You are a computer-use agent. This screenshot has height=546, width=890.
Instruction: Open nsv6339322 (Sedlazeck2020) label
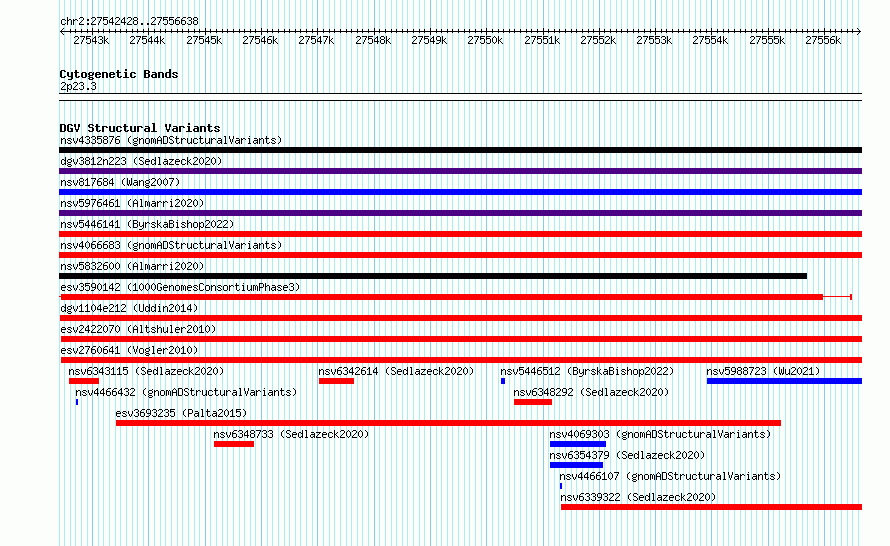pos(638,497)
